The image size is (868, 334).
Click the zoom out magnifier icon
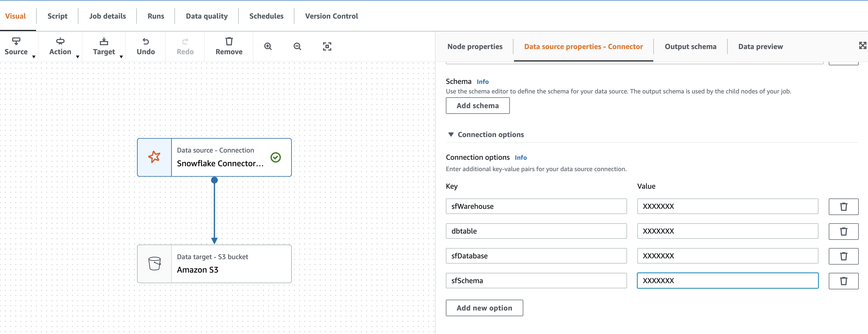[x=297, y=46]
